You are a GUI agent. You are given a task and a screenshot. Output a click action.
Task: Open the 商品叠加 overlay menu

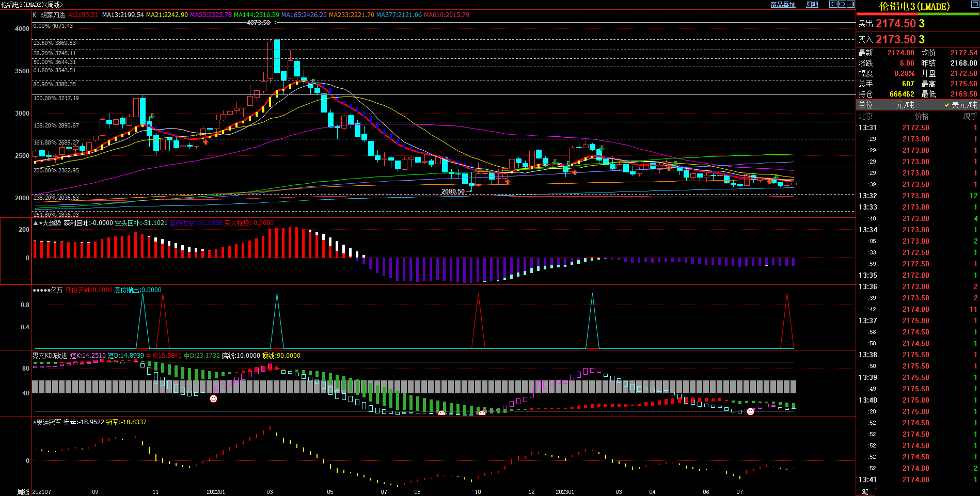(x=783, y=5)
